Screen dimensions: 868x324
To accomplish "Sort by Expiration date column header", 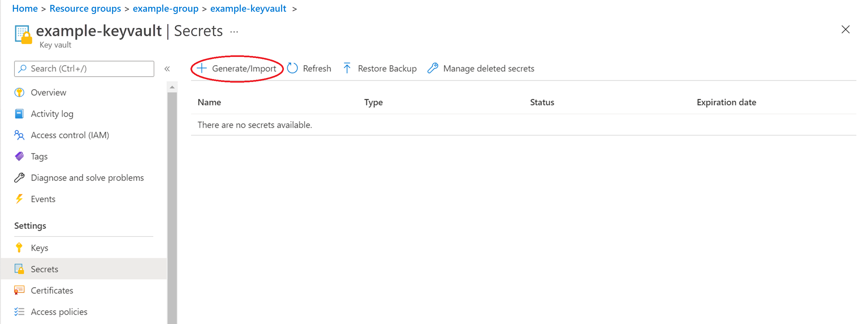I will click(x=726, y=102).
